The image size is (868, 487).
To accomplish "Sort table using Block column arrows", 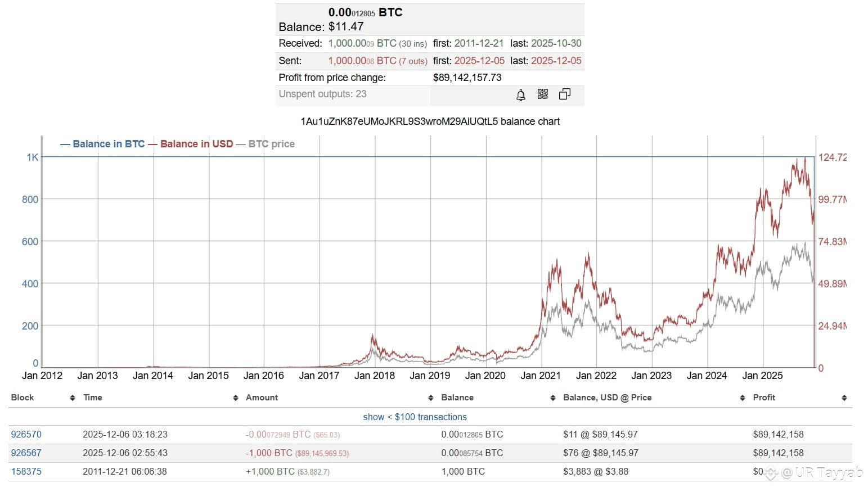I will 73,398.
